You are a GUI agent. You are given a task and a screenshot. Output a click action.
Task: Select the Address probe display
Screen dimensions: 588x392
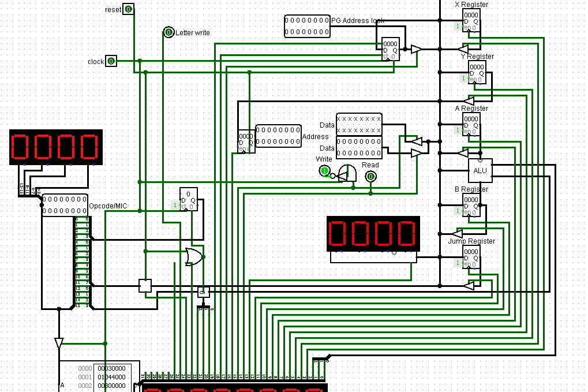278,136
